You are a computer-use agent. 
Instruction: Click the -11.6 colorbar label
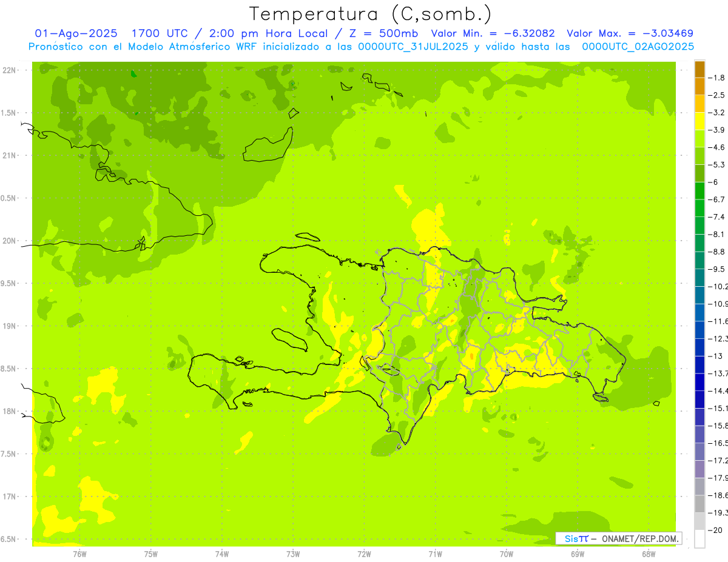click(719, 321)
